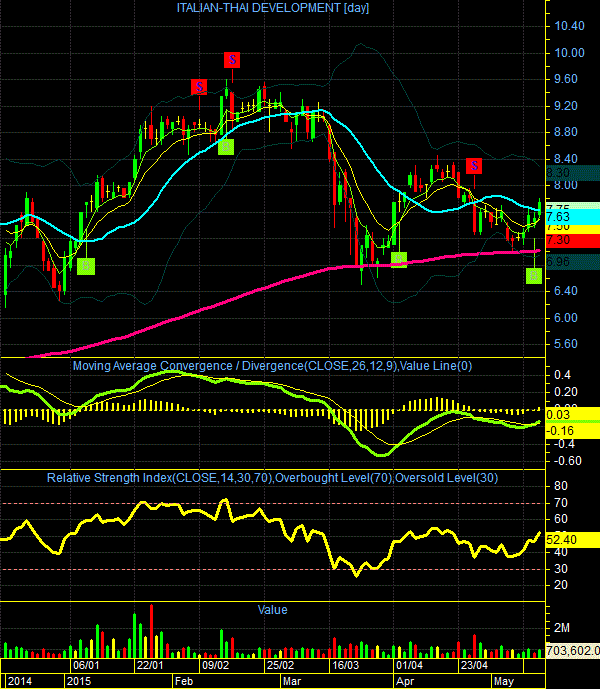This screenshot has height=689, width=600.
Task: Select the 25/02 date label
Action: coord(280,665)
